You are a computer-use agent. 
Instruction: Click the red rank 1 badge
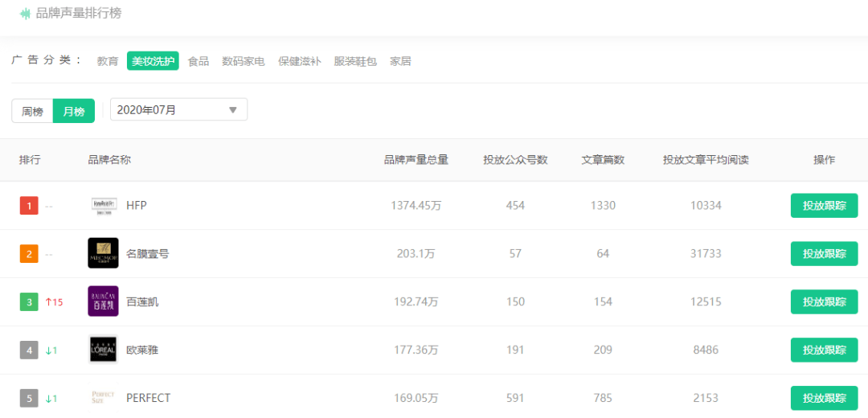click(x=29, y=206)
